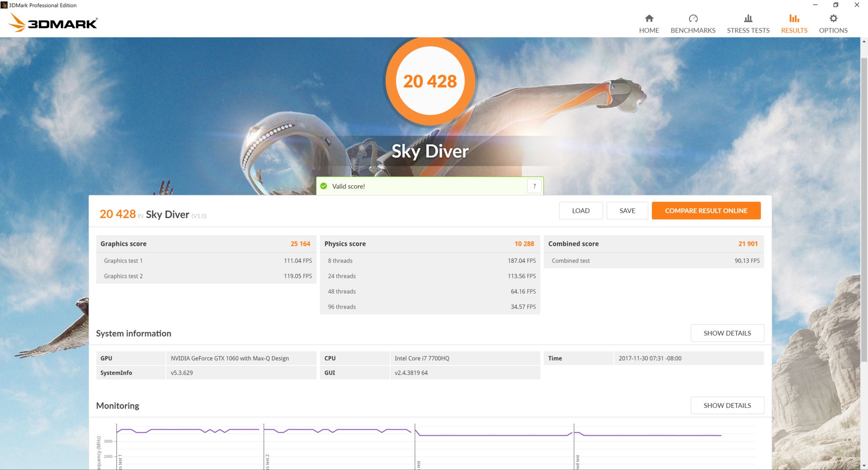Minimize the 3DMark window
Image resolution: width=868 pixels, height=470 pixels.
[815, 5]
